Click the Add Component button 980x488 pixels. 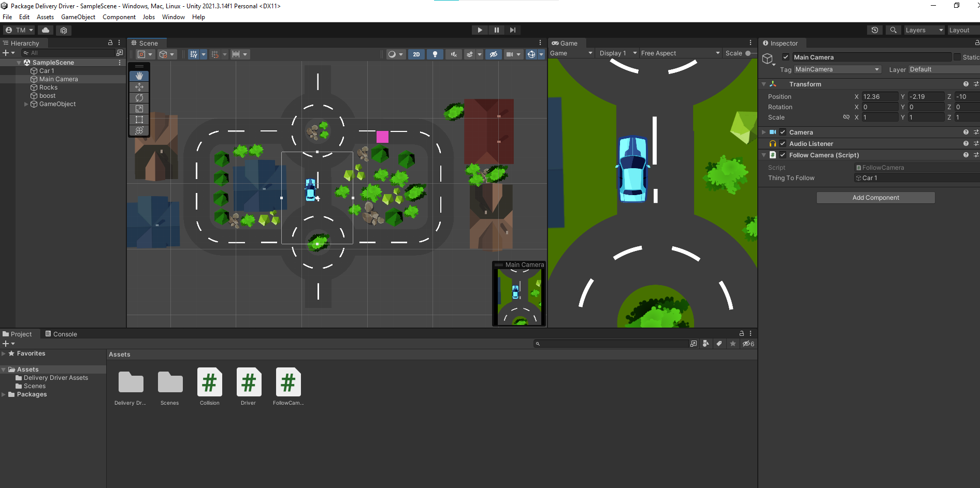tap(876, 198)
